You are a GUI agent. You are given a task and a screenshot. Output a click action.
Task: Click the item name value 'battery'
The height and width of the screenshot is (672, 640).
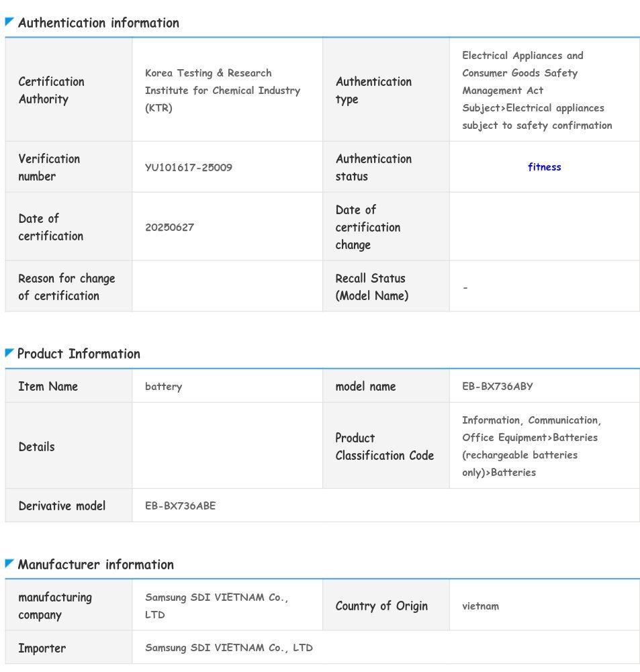coord(163,386)
